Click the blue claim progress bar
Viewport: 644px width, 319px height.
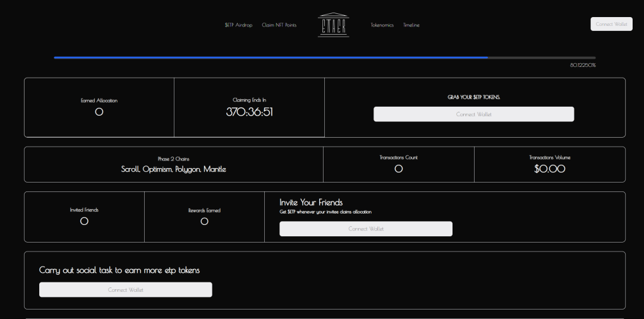[324, 57]
